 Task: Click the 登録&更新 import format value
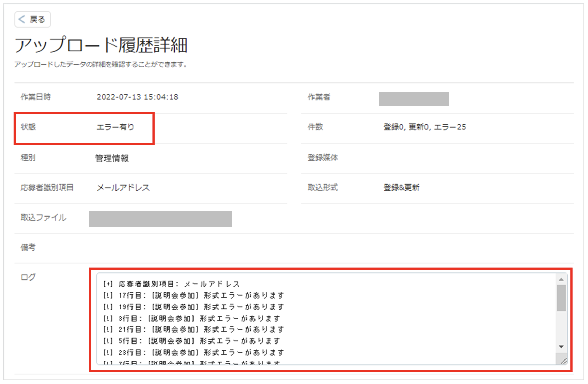point(402,188)
